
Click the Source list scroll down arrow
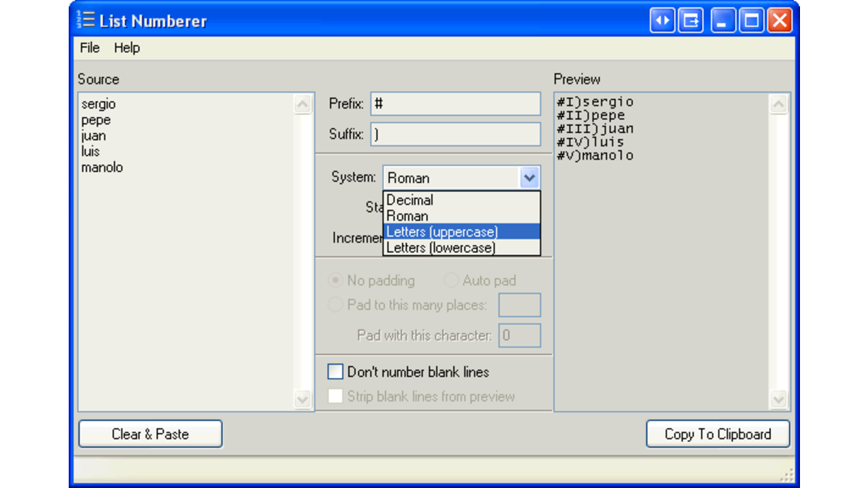303,399
